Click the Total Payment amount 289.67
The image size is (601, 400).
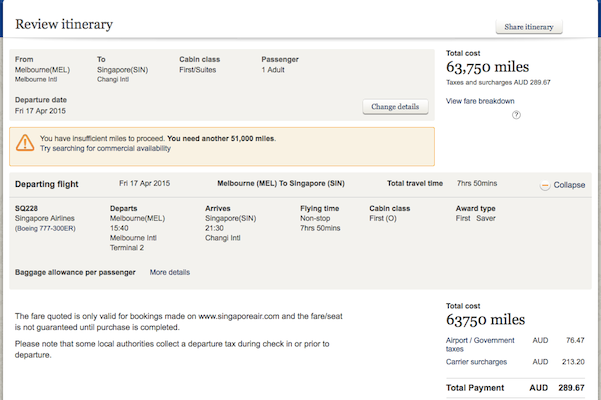pyautogui.click(x=569, y=386)
